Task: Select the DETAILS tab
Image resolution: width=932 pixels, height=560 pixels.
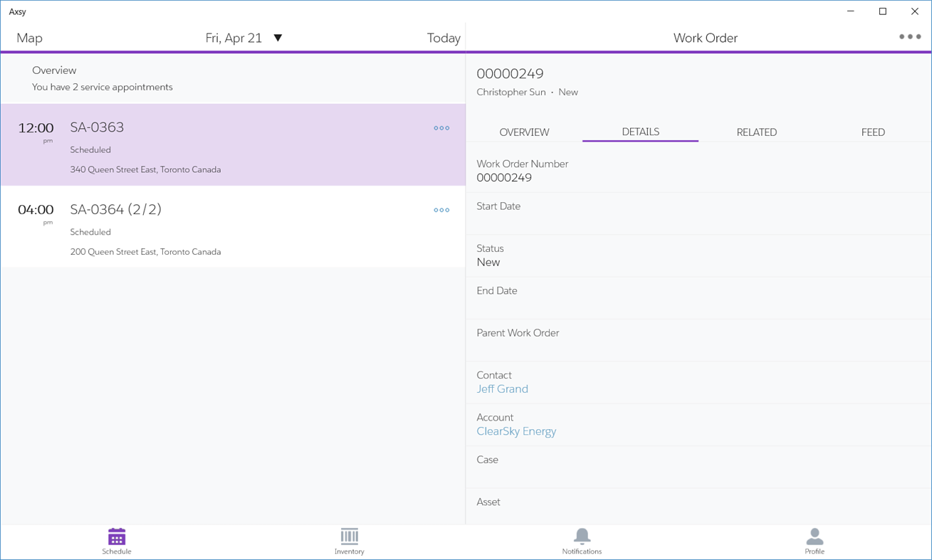Action: click(640, 132)
